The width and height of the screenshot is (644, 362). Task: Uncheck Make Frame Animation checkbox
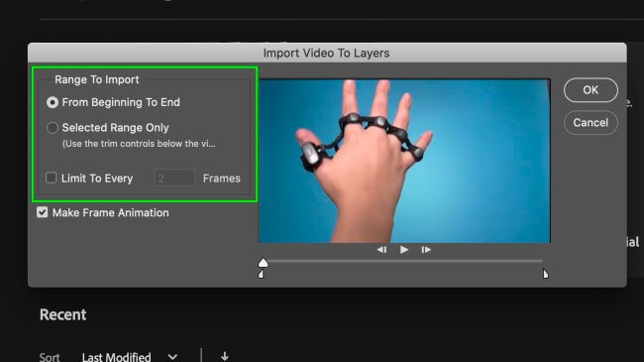[x=42, y=212]
